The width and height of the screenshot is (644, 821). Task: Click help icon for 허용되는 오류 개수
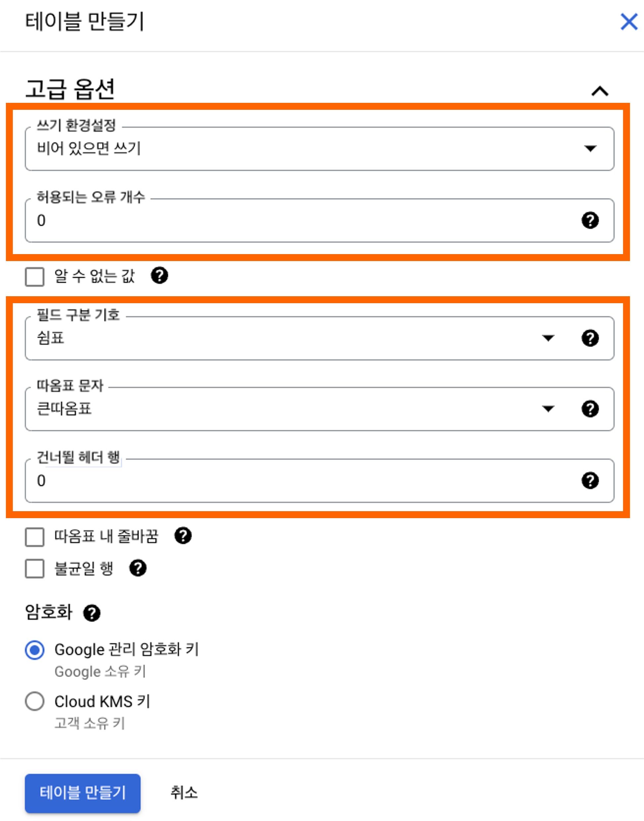(x=590, y=220)
